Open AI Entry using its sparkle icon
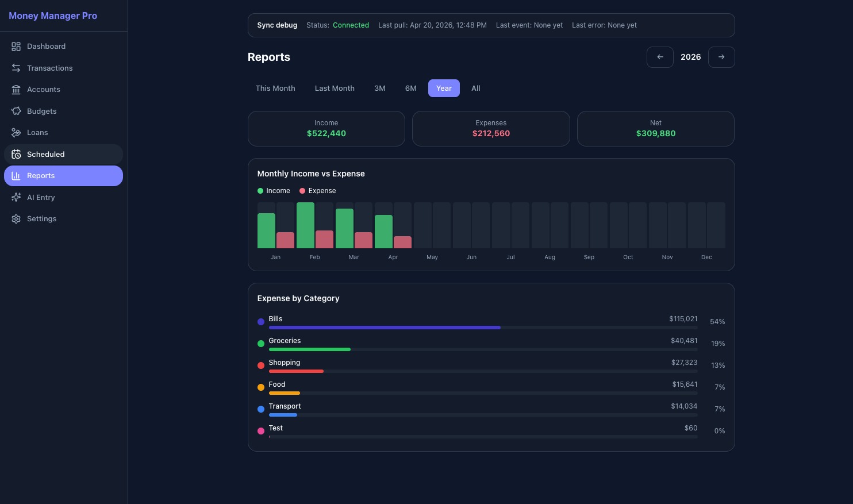Image resolution: width=853 pixels, height=504 pixels. point(16,197)
